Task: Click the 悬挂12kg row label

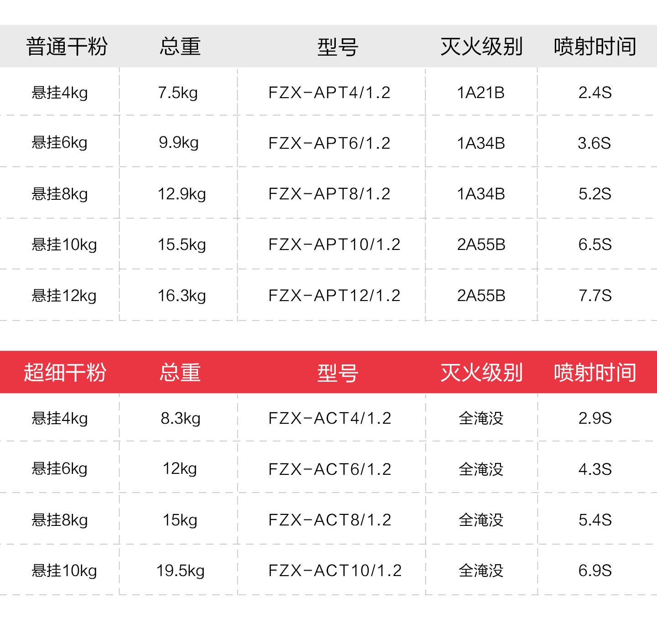Action: point(64,296)
